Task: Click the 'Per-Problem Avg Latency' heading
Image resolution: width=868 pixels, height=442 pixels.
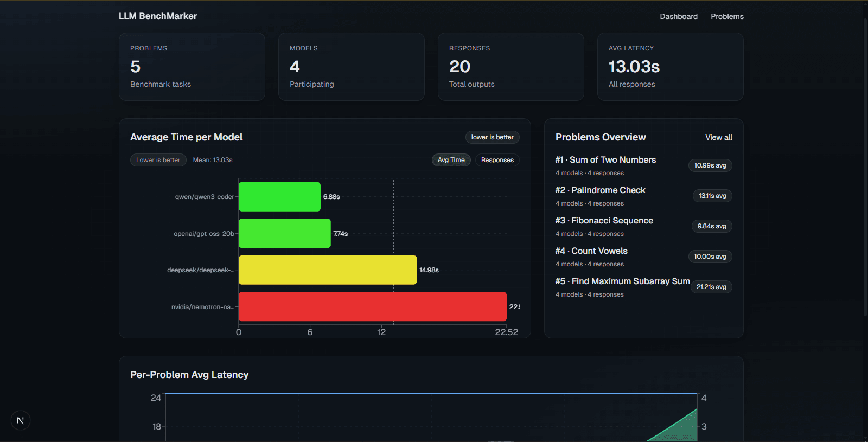Action: (189, 375)
